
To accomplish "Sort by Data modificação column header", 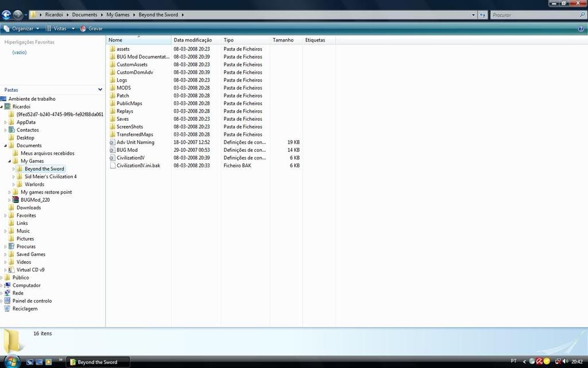I will tap(196, 40).
